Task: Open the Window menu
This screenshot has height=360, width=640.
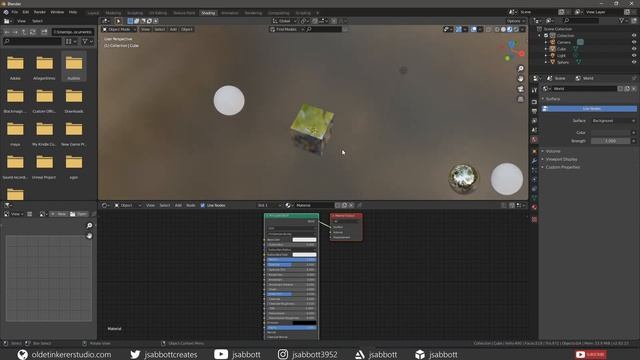Action: tap(57, 12)
